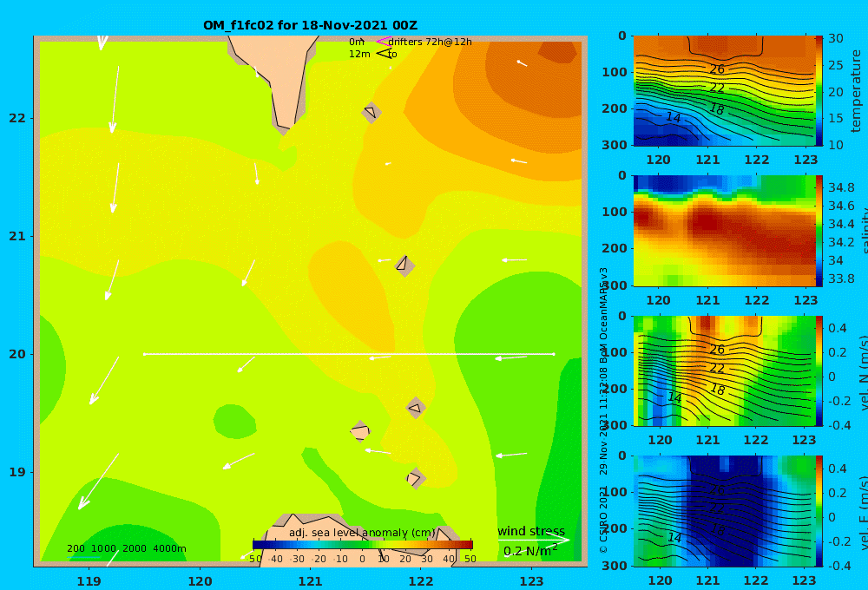The image size is (868, 590).
Task: Click the longitude tick label 119 on main map
Action: point(89,581)
